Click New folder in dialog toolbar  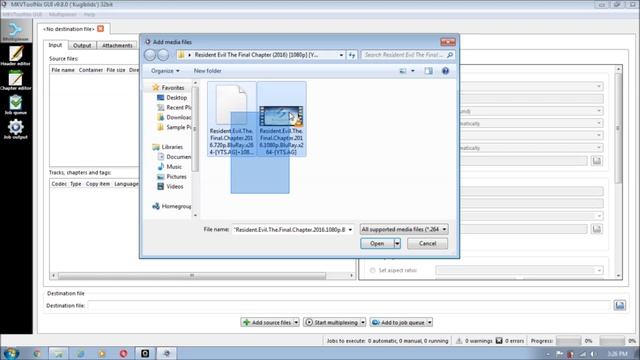pyautogui.click(x=207, y=71)
